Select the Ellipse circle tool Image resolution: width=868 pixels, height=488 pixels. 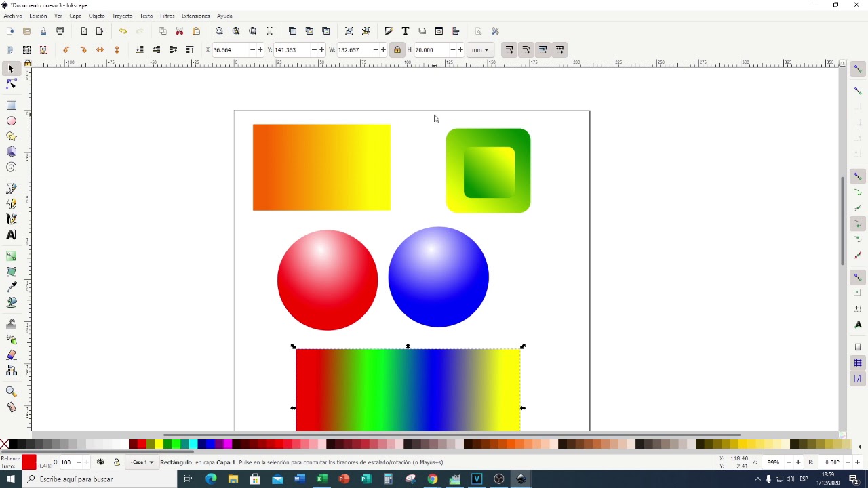pyautogui.click(x=11, y=121)
